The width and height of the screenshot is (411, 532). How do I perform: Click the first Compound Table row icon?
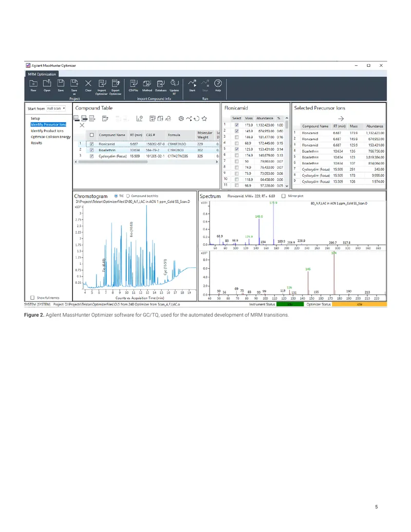[x=77, y=118]
